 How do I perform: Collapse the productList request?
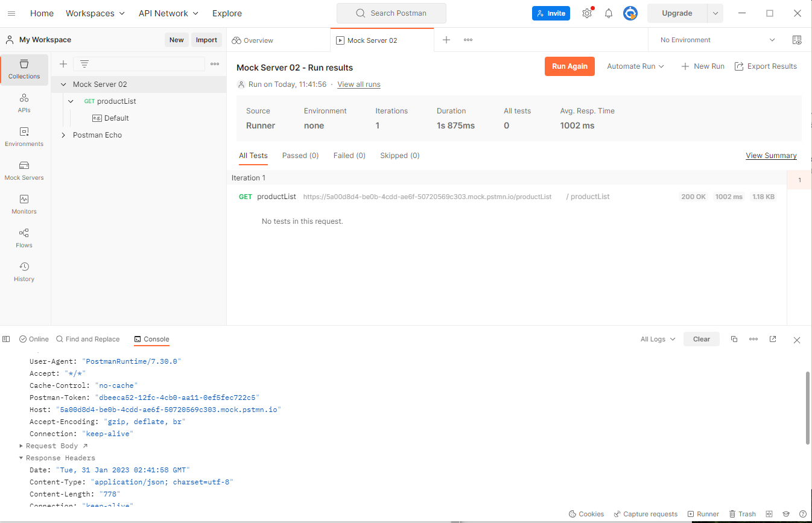[x=71, y=101]
